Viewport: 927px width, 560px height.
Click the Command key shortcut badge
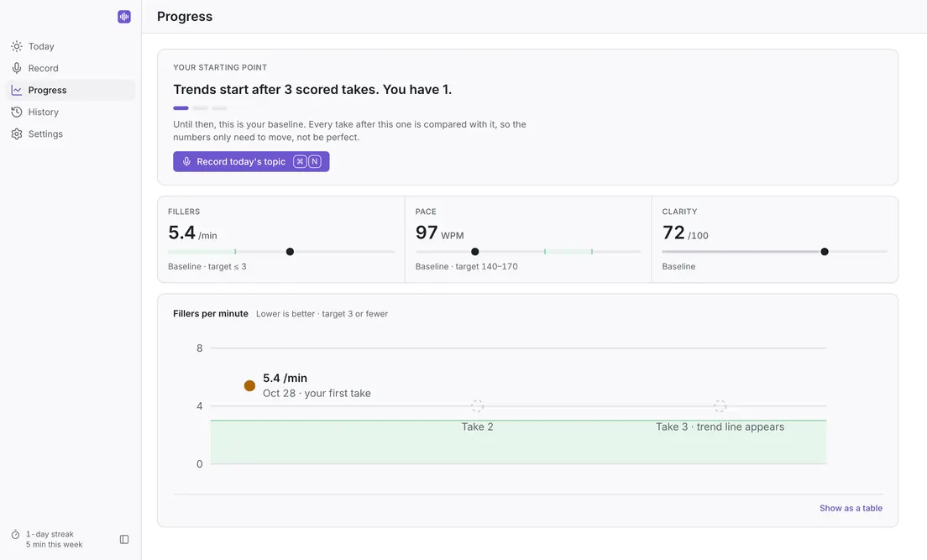(300, 161)
